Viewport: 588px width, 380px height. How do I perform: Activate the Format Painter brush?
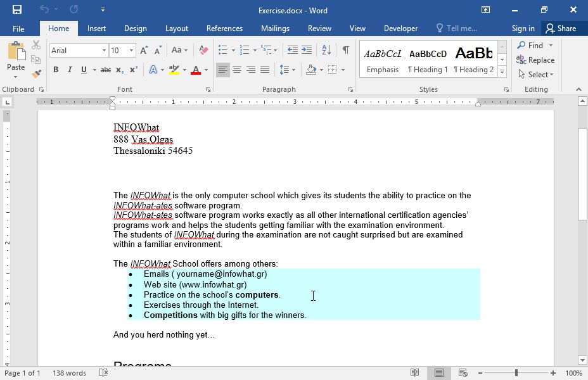coord(36,74)
